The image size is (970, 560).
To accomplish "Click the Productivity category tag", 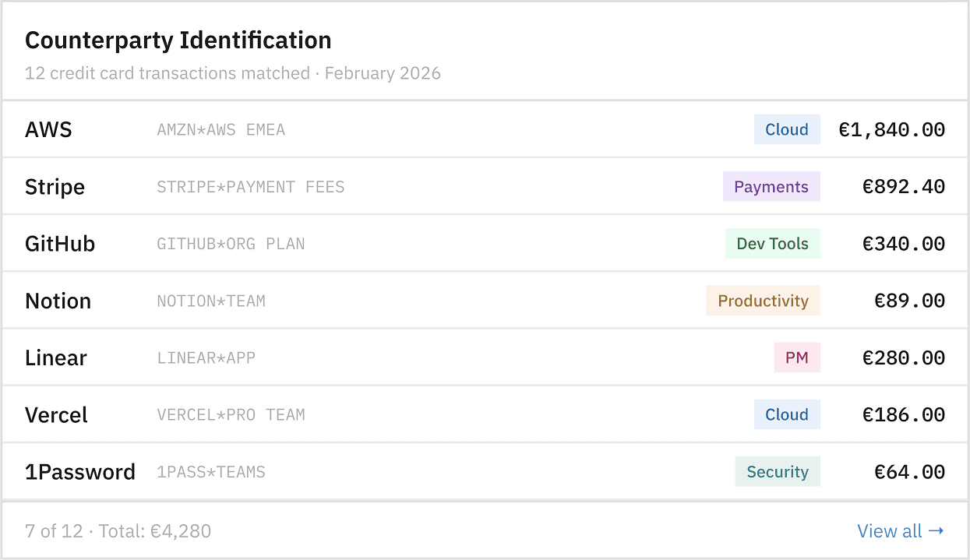I will (x=763, y=301).
